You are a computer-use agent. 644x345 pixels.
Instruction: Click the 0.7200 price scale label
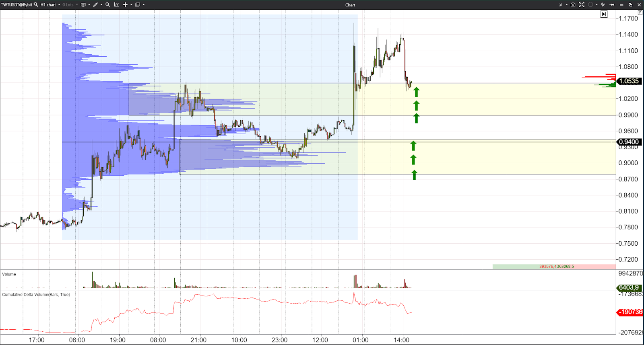628,259
